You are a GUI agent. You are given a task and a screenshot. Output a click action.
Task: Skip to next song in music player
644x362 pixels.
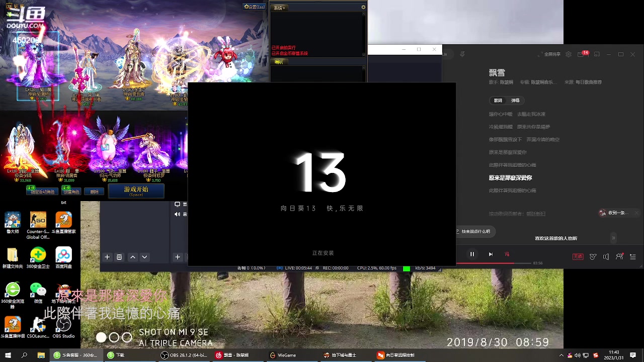(491, 254)
